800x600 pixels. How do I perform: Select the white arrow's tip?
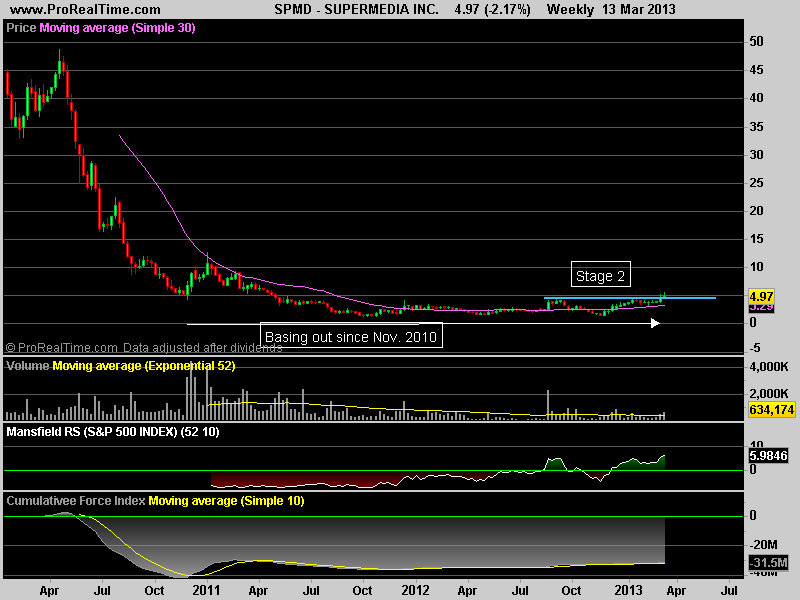656,322
